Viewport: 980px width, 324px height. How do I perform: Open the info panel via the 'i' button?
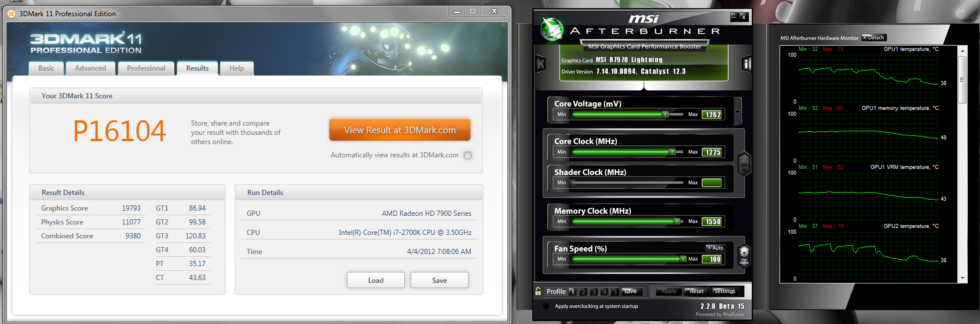point(747,64)
